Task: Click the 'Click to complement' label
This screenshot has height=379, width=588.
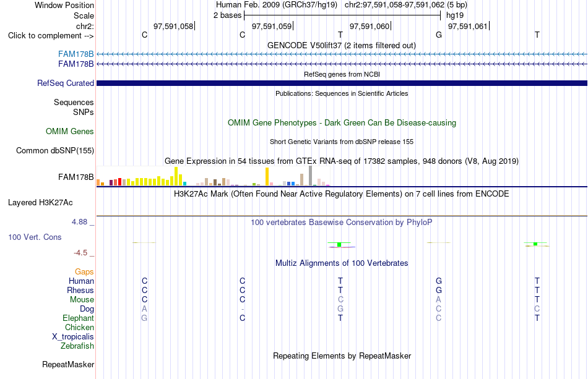Action: [x=51, y=36]
